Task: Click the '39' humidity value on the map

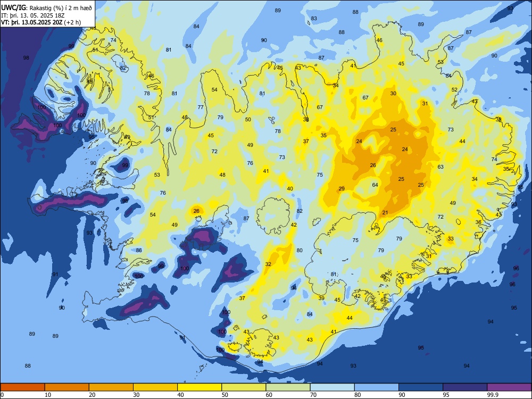Action: [321, 298]
